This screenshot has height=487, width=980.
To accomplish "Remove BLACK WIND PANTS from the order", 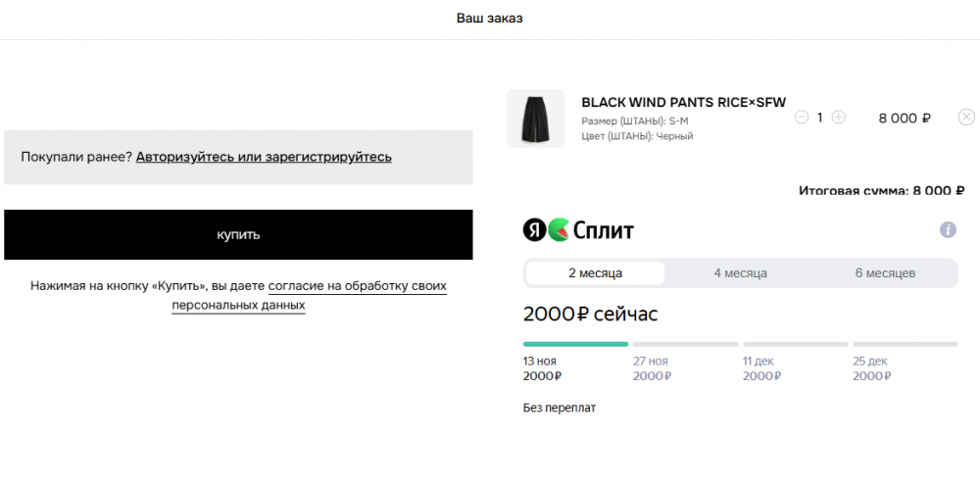I will 965,118.
